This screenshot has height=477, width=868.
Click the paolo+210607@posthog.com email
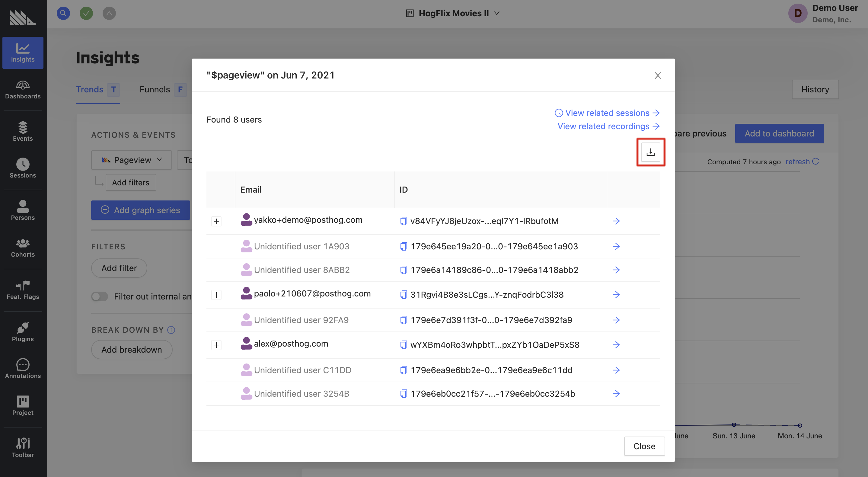click(312, 294)
